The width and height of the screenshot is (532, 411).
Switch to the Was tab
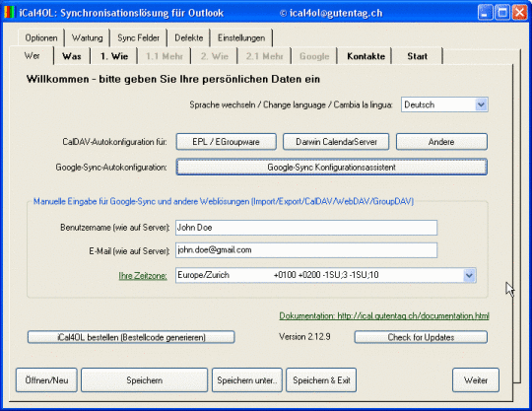(72, 56)
